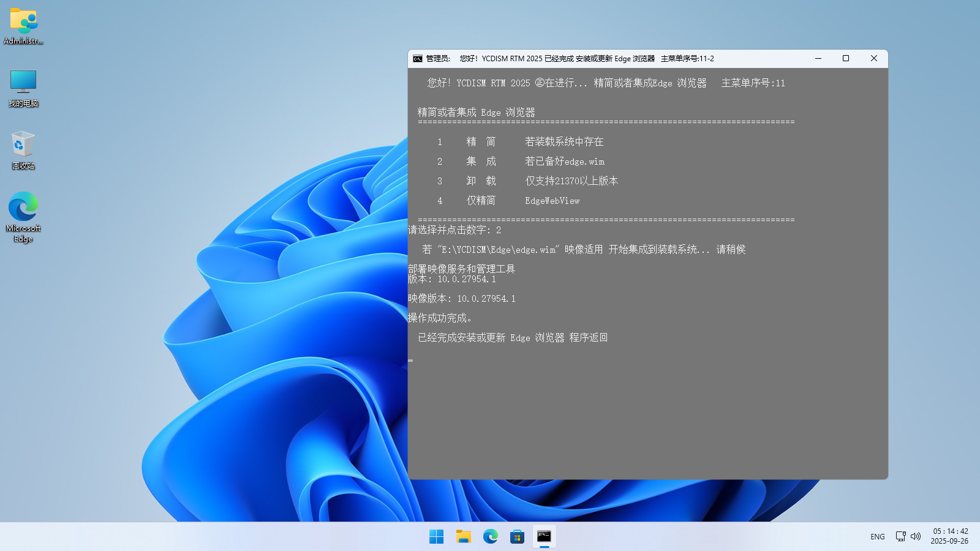Click the E:\YCDISM\Edge\edge.wim path line
This screenshot has width=980, height=551.
point(584,250)
